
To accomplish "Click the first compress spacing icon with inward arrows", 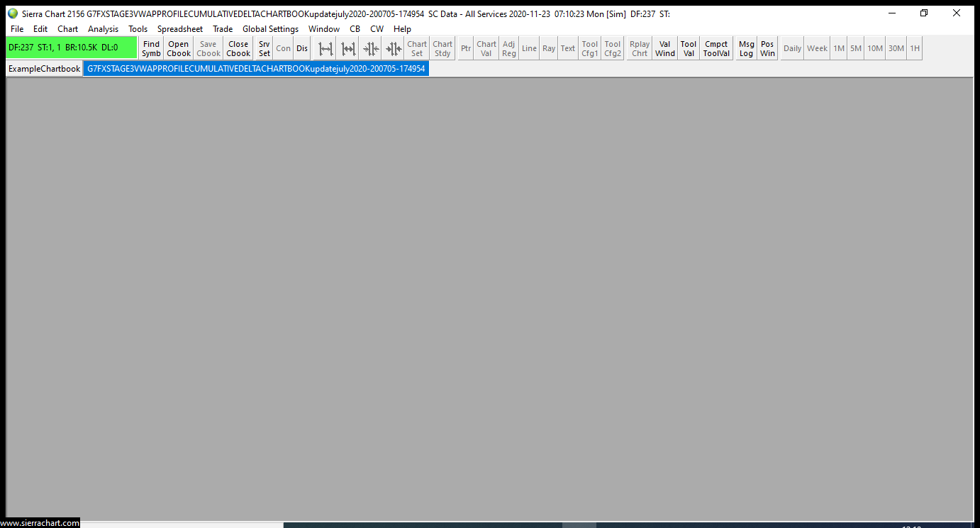I will (x=372, y=48).
